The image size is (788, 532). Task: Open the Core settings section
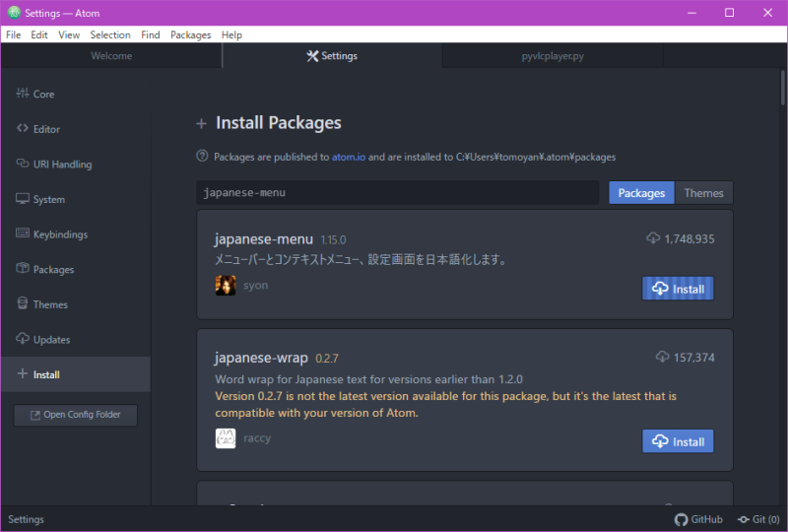click(43, 95)
